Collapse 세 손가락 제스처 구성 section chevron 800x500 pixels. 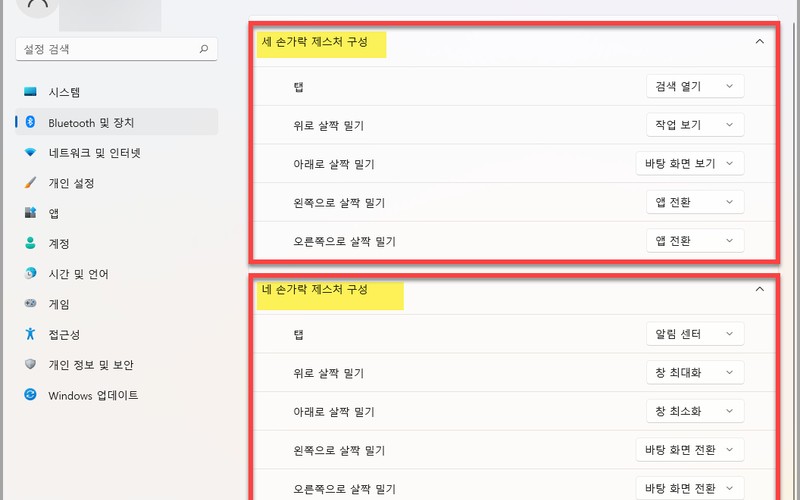pos(760,41)
